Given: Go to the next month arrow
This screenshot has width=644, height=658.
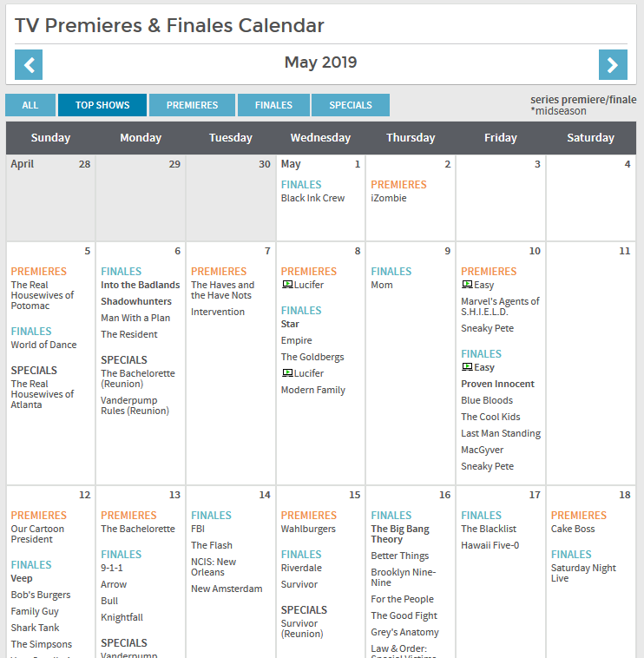Looking at the screenshot, I should (613, 64).
